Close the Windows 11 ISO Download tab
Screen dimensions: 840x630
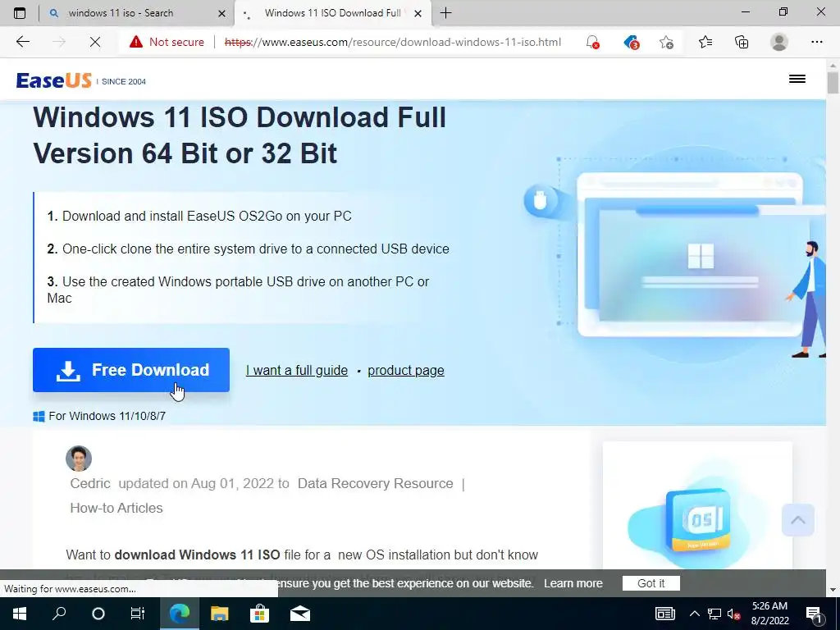point(418,13)
